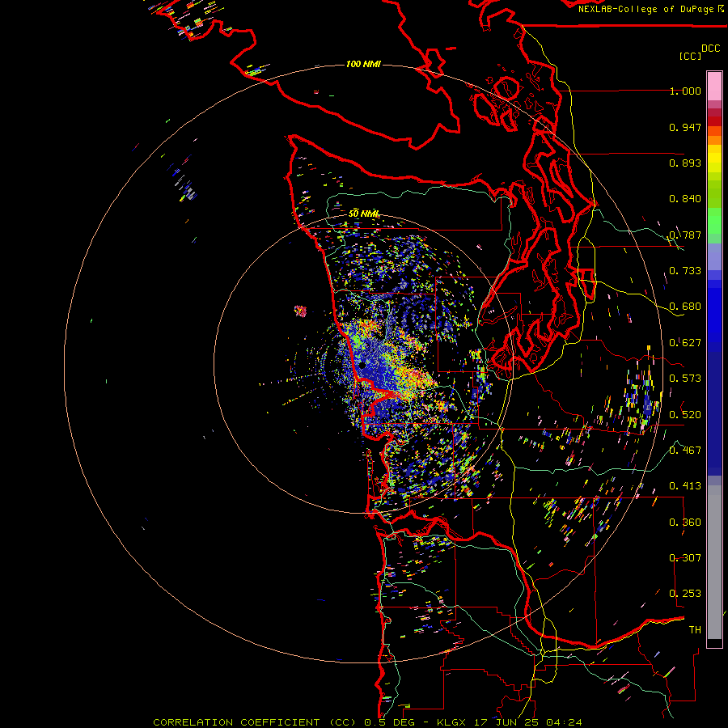Select the 0.840 scale value
Image resolution: width=728 pixels, height=728 pixels.
pos(685,199)
